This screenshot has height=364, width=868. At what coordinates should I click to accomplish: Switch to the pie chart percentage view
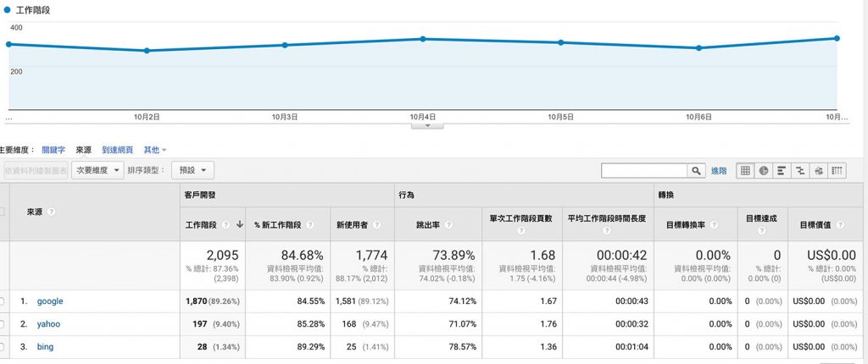tap(764, 171)
